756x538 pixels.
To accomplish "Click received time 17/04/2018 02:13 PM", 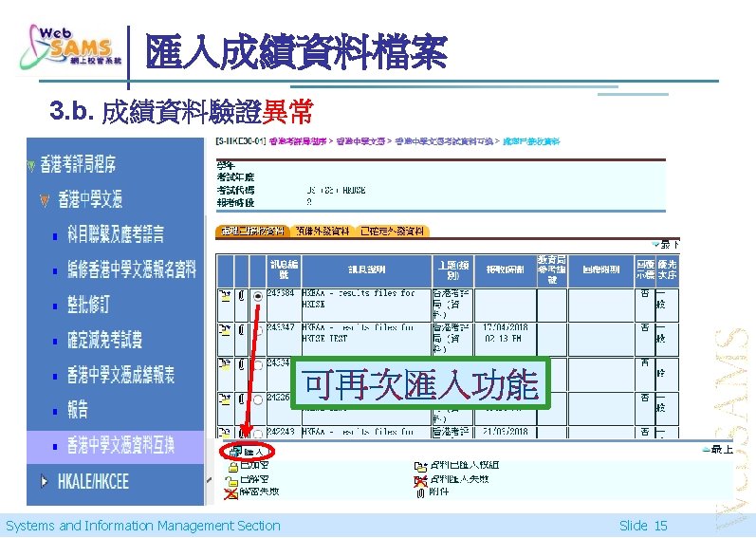I will point(505,333).
